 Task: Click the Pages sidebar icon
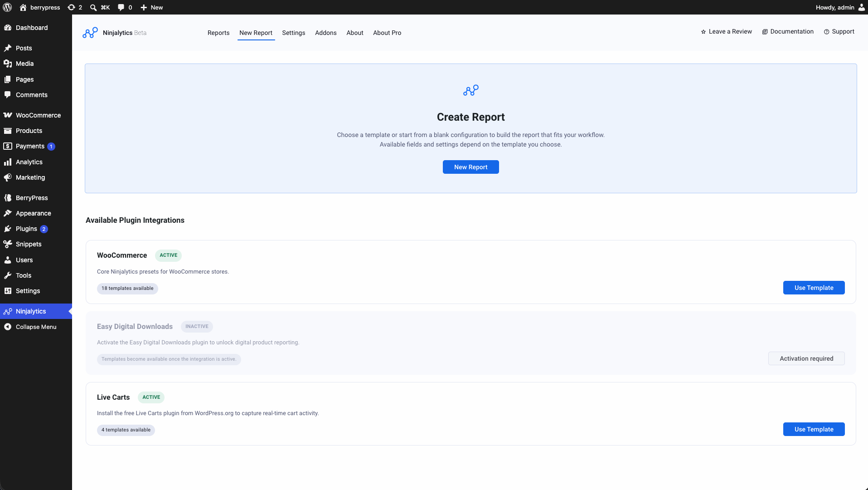coord(8,79)
